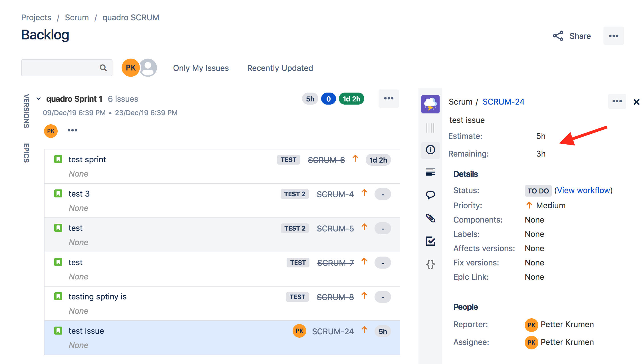This screenshot has width=644, height=364.
Task: Click the search magnifier icon
Action: click(x=103, y=68)
